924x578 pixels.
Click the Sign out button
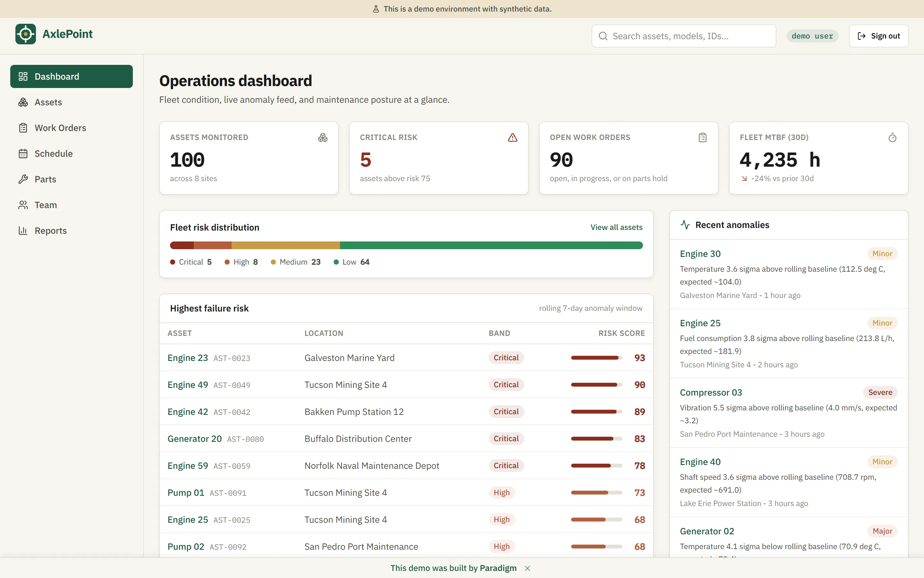coord(878,36)
